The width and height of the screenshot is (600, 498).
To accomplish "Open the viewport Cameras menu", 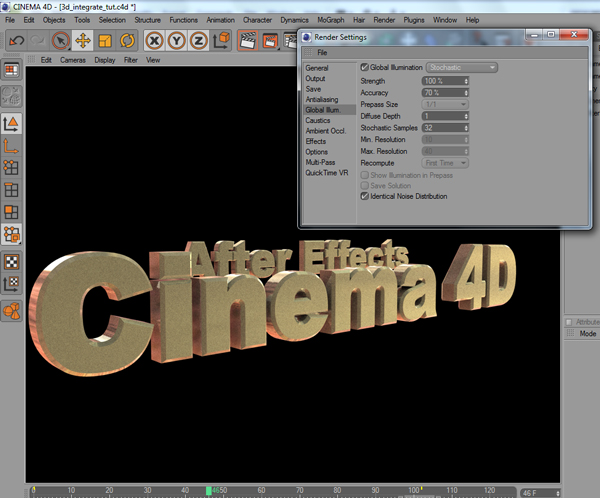I will click(x=73, y=60).
